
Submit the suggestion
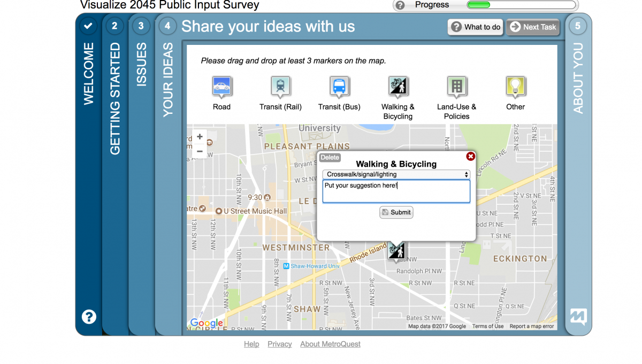(x=396, y=212)
